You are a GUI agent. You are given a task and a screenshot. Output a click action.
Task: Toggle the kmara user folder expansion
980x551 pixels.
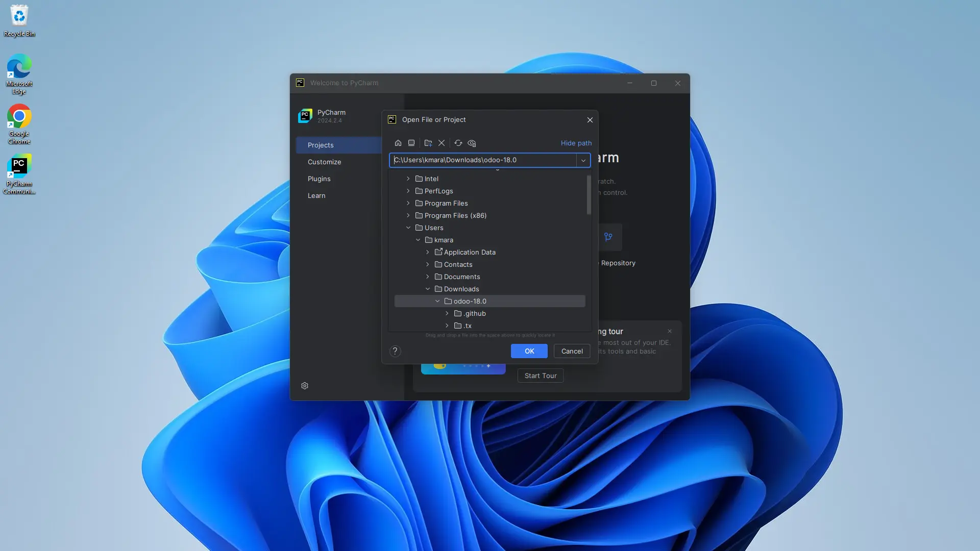pyautogui.click(x=418, y=239)
